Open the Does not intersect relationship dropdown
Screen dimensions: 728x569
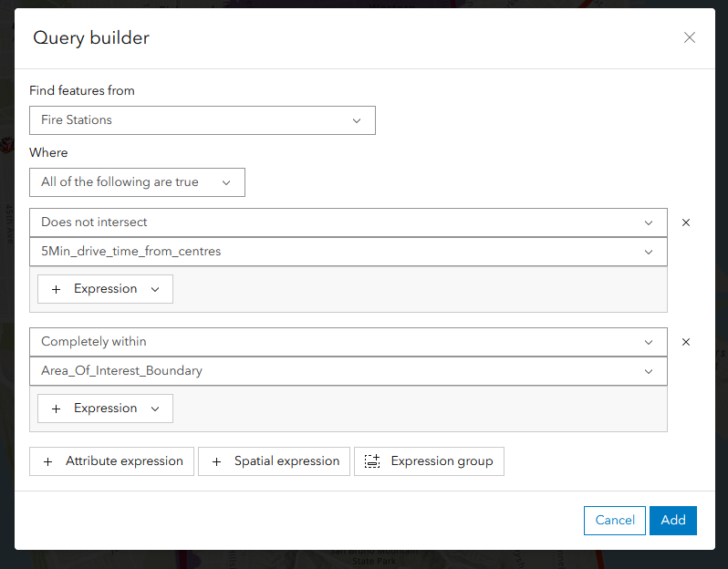click(x=348, y=222)
